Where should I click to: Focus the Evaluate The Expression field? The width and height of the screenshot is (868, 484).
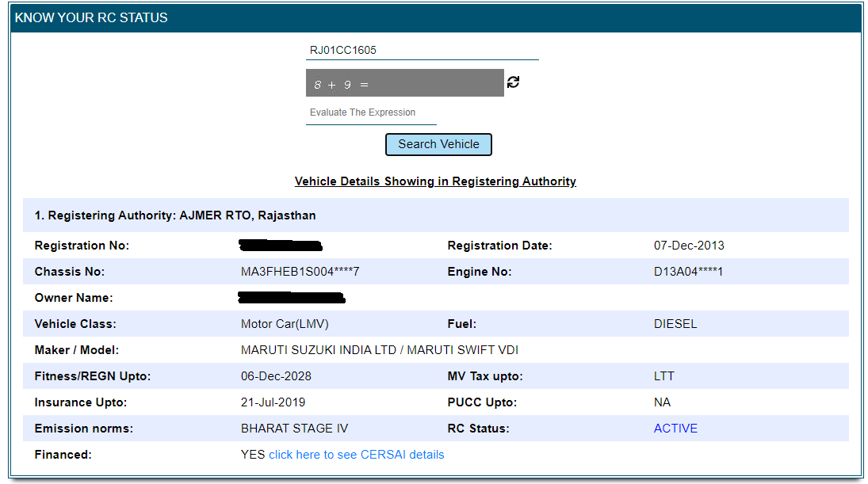click(x=371, y=112)
